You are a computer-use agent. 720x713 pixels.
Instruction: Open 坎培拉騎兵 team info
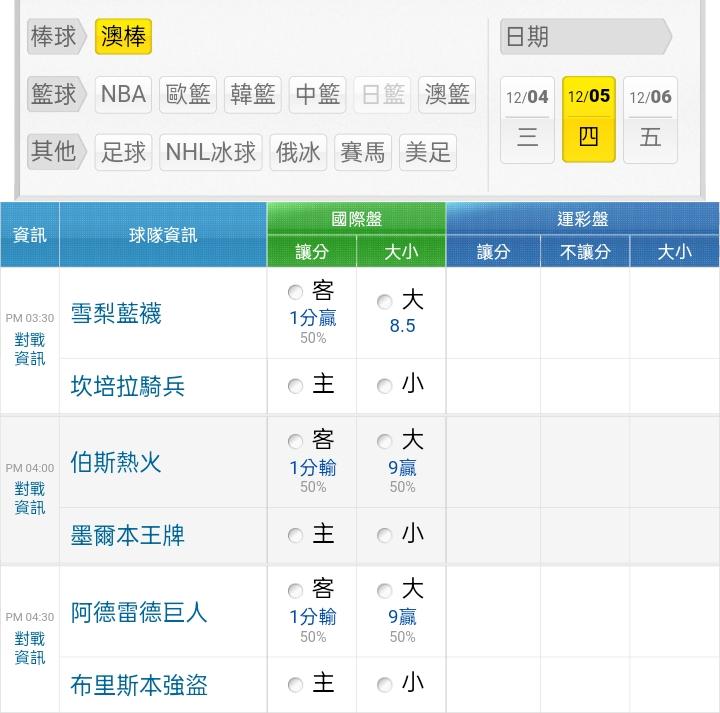pyautogui.click(x=128, y=386)
